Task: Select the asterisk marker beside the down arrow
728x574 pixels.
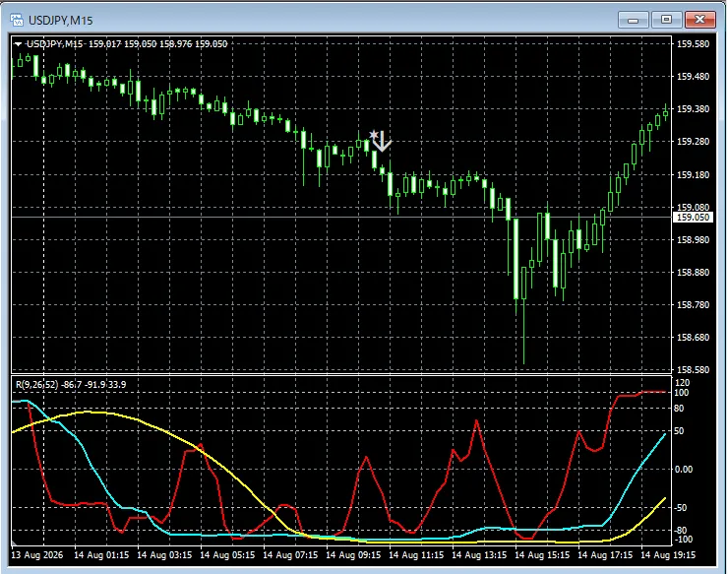Action: [x=373, y=135]
